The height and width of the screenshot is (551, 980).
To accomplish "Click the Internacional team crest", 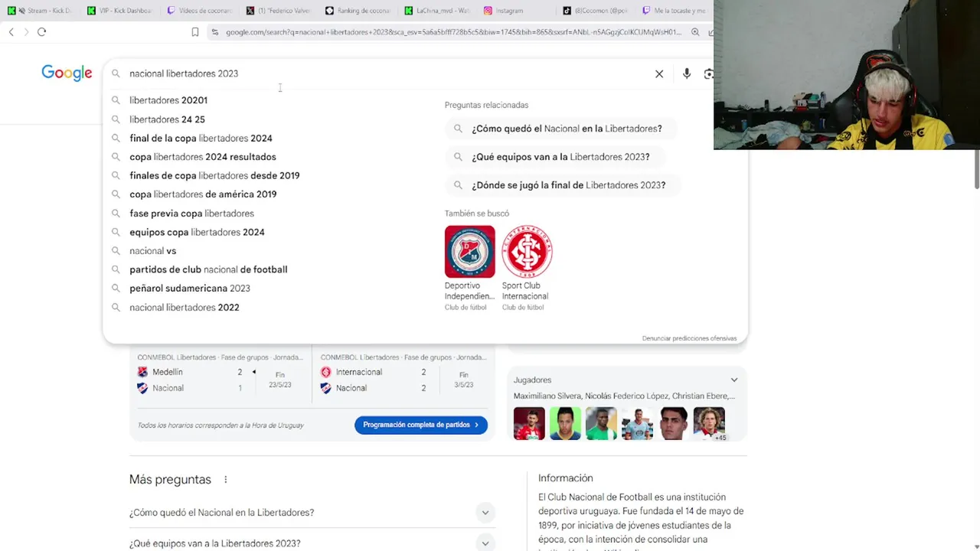I will [x=325, y=372].
